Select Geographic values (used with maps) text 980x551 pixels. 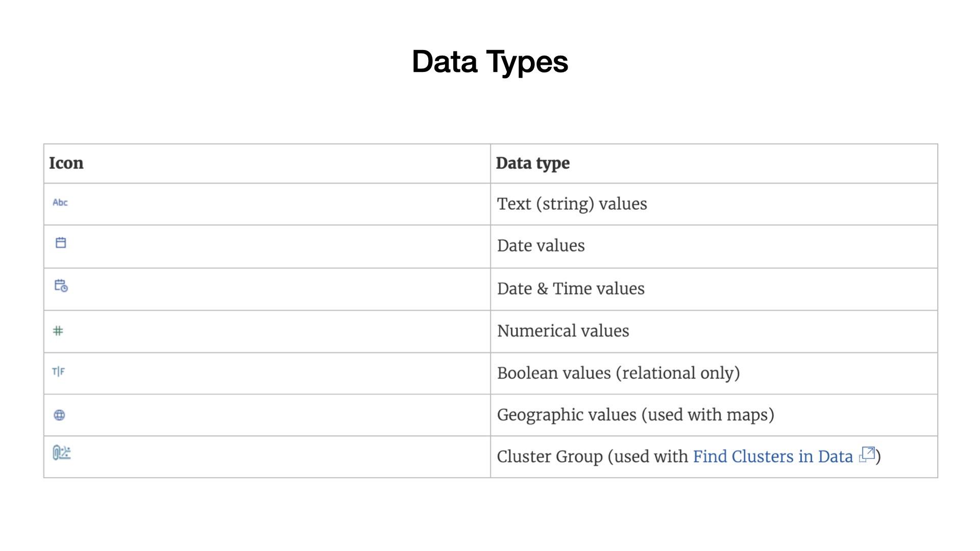pos(635,415)
